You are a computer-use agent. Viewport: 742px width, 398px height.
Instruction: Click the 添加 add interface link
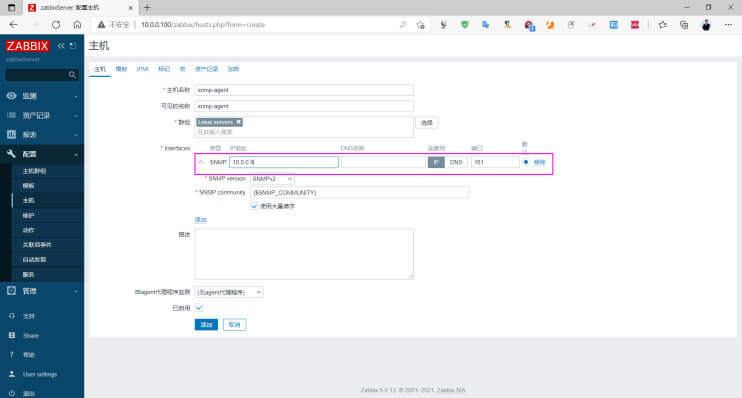click(201, 220)
